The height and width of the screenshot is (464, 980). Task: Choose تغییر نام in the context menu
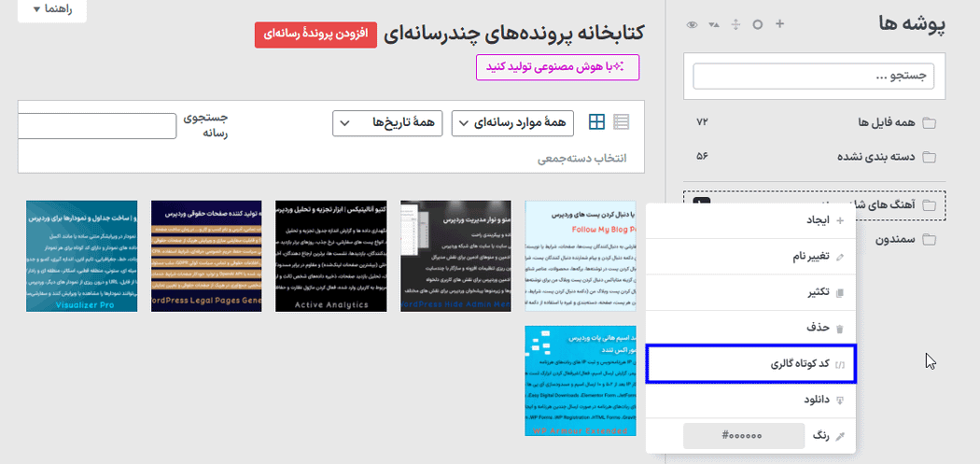click(x=750, y=257)
